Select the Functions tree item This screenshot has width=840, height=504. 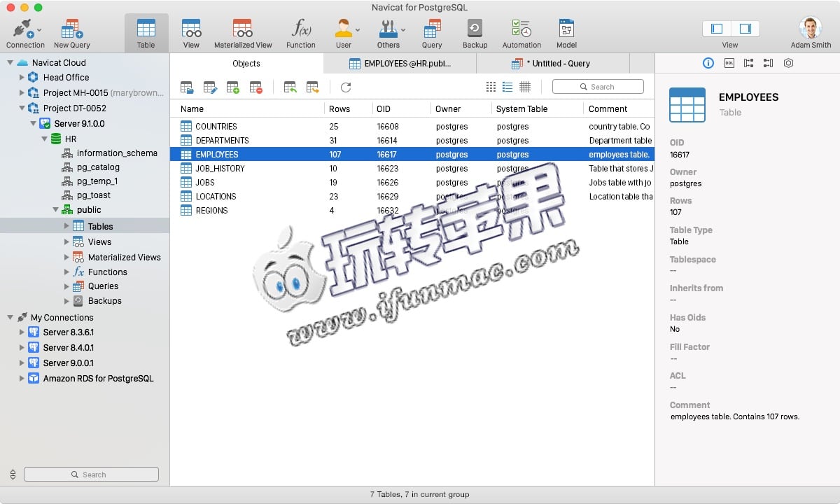(x=107, y=272)
